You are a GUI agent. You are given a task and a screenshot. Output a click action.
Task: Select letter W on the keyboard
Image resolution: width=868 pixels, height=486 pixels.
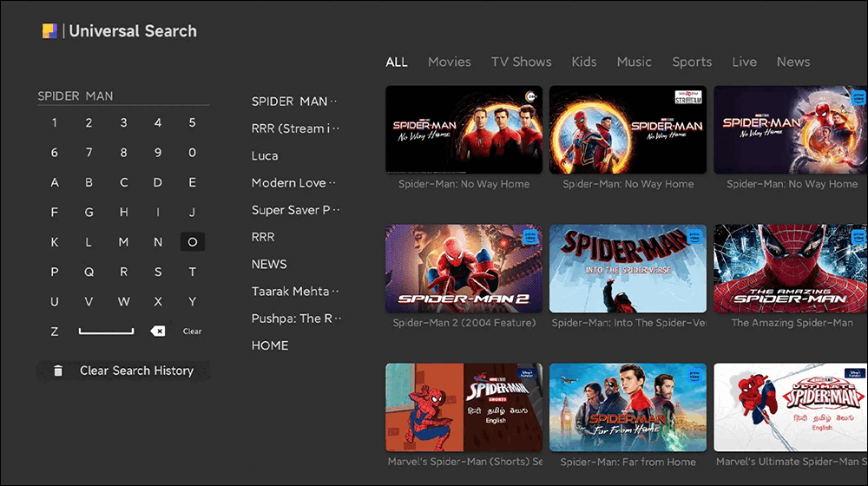[x=123, y=302]
